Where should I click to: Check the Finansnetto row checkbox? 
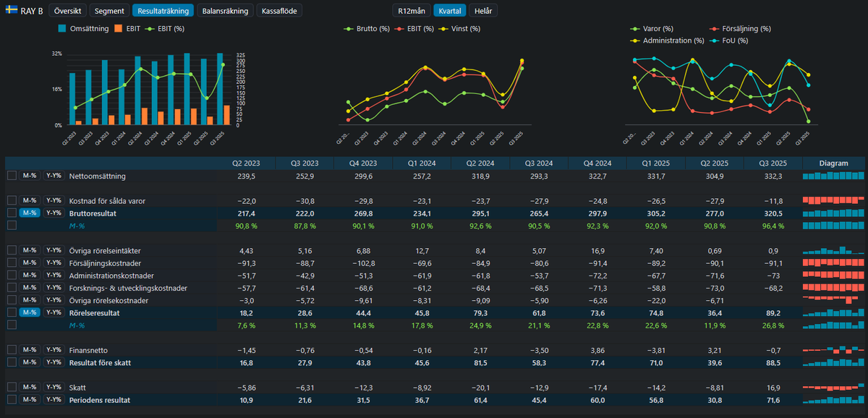coord(12,349)
